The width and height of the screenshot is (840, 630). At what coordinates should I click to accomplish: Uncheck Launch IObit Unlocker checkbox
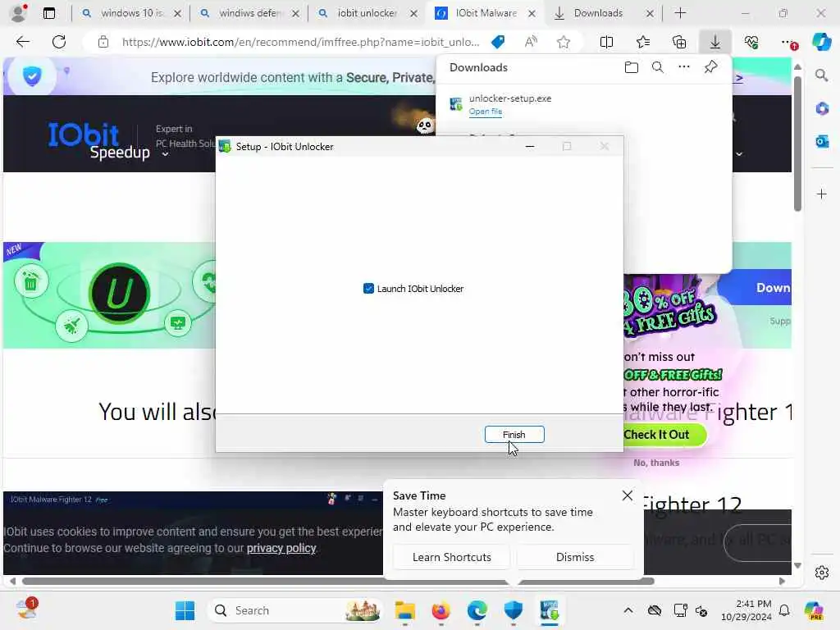[368, 289]
